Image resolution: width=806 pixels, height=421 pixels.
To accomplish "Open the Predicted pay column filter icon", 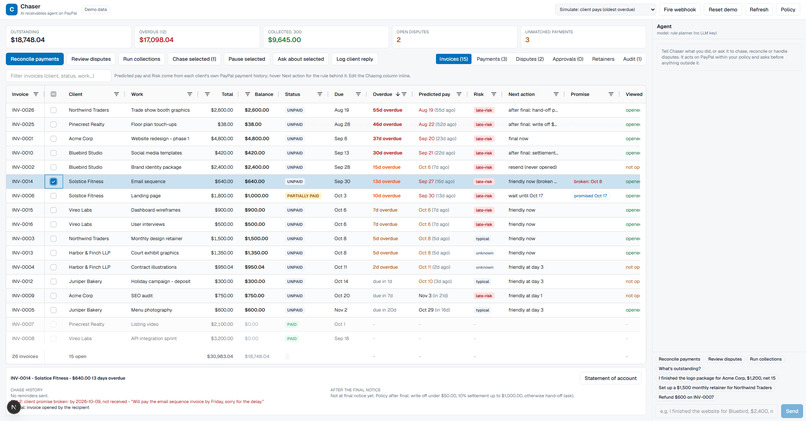I will click(x=459, y=94).
